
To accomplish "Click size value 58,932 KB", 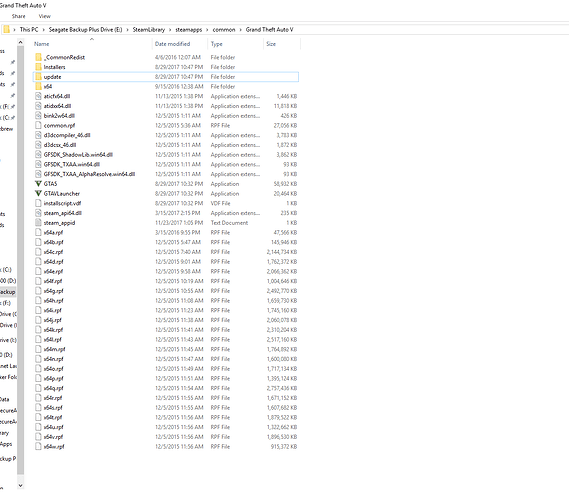I will click(285, 184).
